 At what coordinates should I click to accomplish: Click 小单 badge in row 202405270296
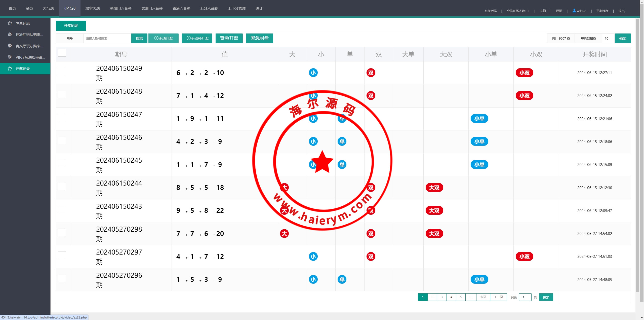coord(479,279)
